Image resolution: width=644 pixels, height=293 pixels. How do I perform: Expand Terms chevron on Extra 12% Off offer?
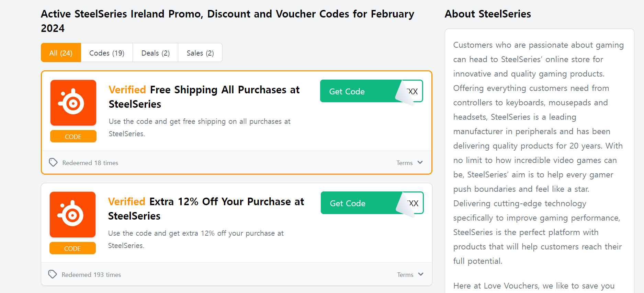tap(421, 274)
